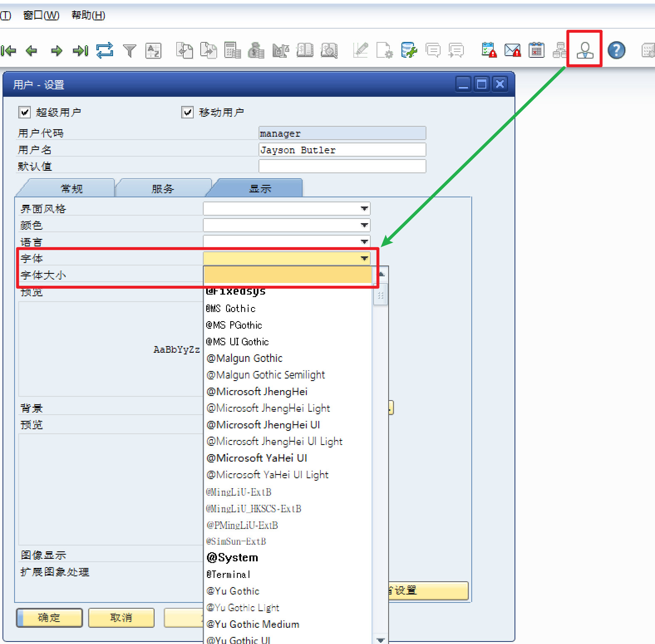Open the calendar alert icon with warning

tap(489, 50)
